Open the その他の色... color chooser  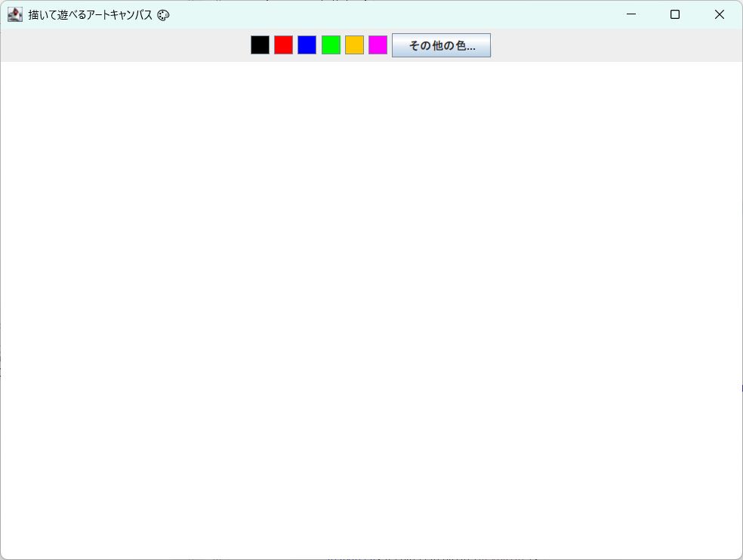coord(441,45)
